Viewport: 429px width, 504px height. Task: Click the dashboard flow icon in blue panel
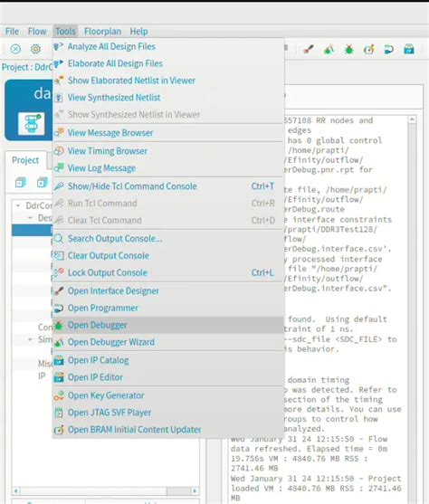click(31, 124)
